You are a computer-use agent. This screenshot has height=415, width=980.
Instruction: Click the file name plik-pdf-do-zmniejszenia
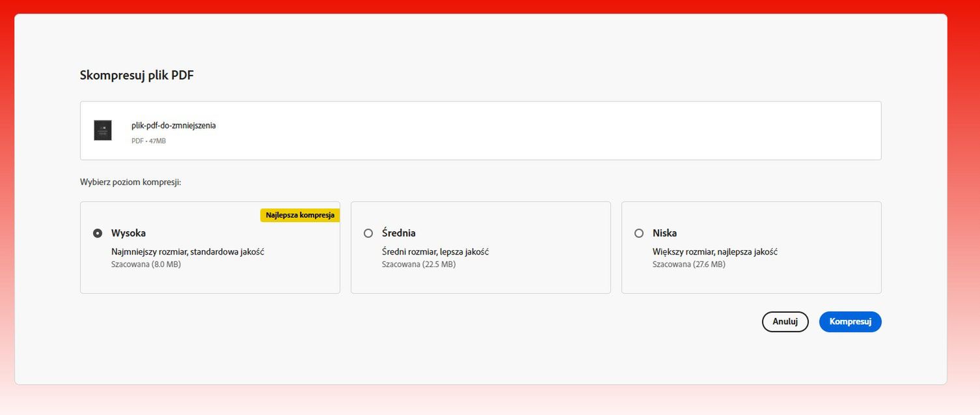(x=172, y=125)
